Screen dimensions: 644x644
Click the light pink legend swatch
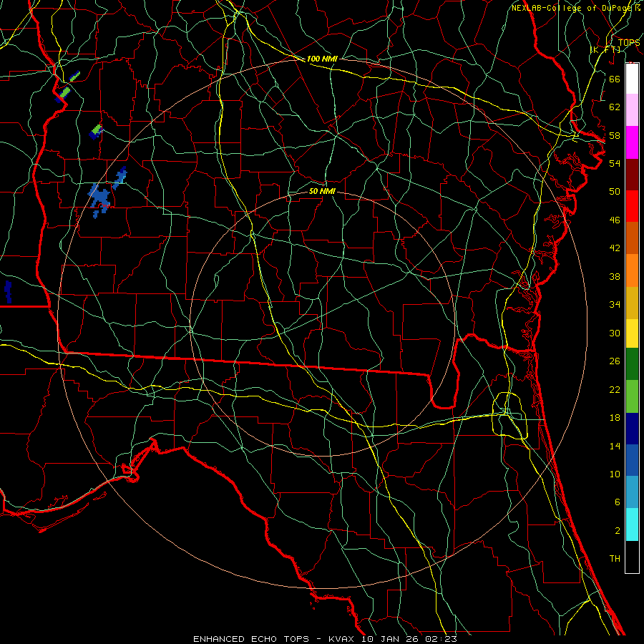[632, 110]
